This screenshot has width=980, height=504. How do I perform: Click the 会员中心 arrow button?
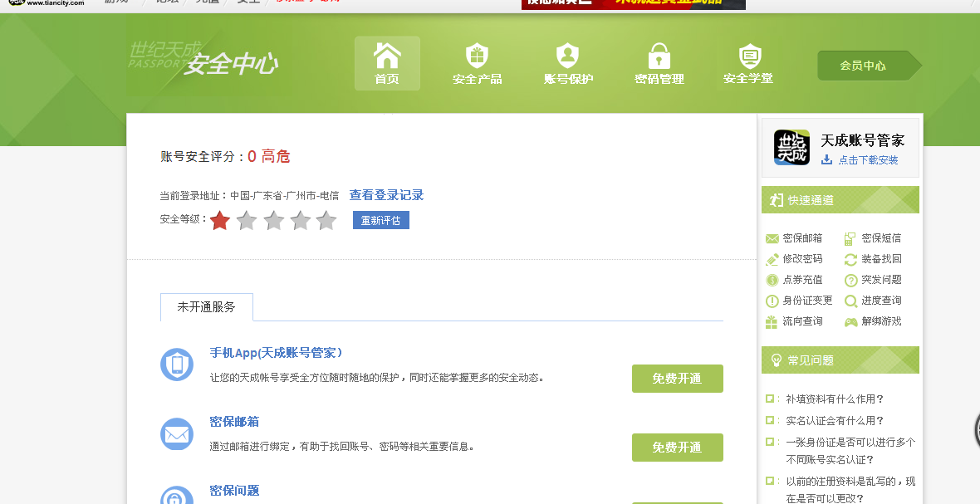869,66
